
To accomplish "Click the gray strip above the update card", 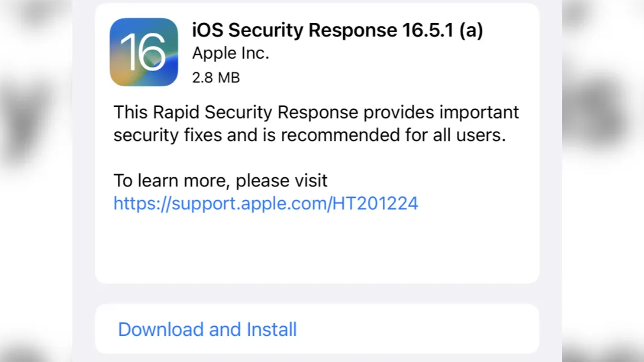I will click(316, 2).
